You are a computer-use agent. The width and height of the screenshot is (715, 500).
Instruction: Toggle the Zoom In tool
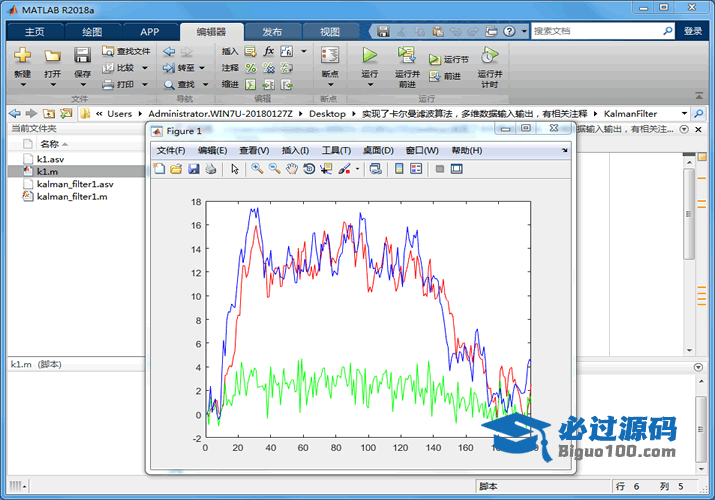[x=257, y=169]
